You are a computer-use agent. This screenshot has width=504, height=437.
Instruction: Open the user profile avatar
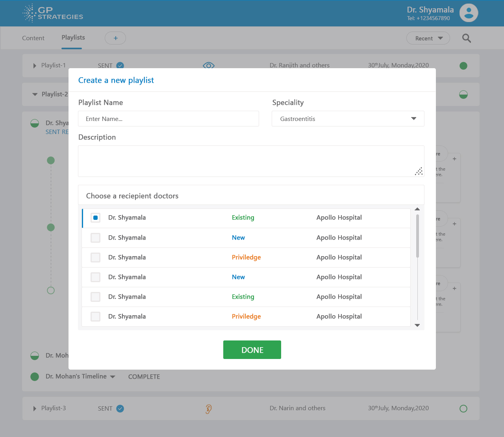coord(469,13)
